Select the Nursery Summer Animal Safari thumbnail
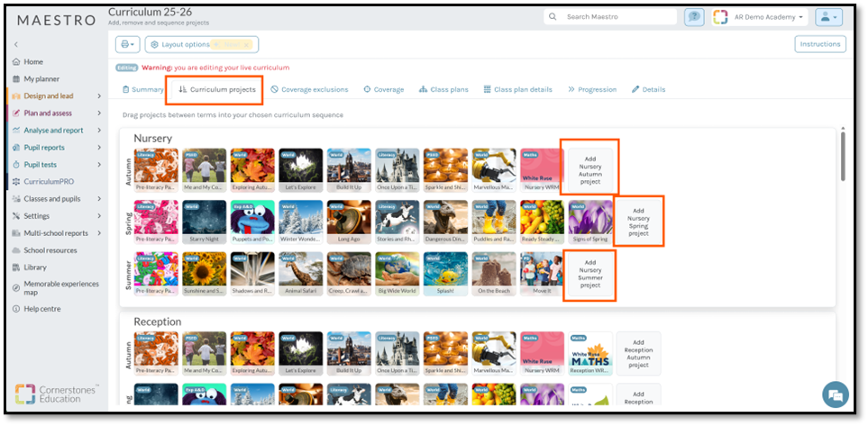 coord(300,274)
